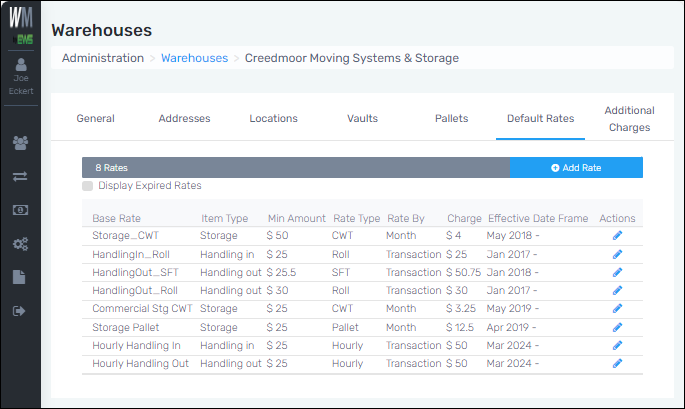Click the Add Rate button
The height and width of the screenshot is (409, 685).
576,168
